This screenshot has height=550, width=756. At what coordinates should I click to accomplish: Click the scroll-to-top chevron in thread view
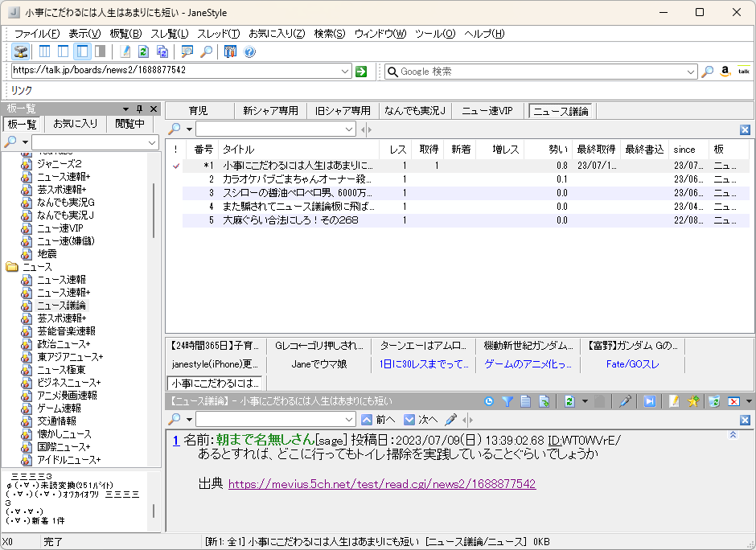tap(733, 434)
